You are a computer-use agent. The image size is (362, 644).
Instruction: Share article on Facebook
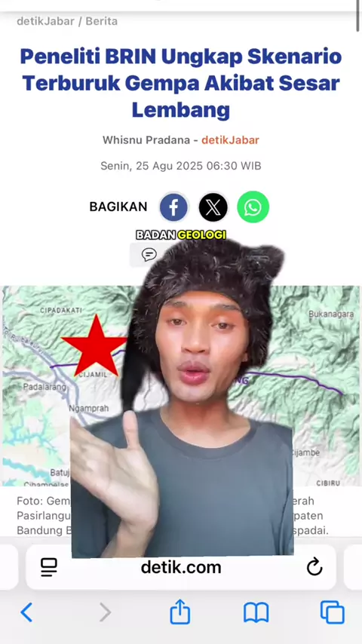click(173, 207)
